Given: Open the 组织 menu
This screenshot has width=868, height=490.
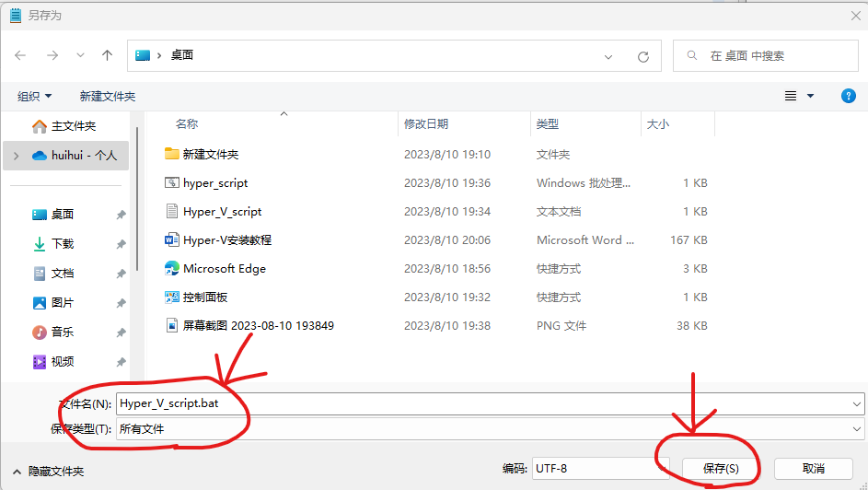Looking at the screenshot, I should pos(34,97).
